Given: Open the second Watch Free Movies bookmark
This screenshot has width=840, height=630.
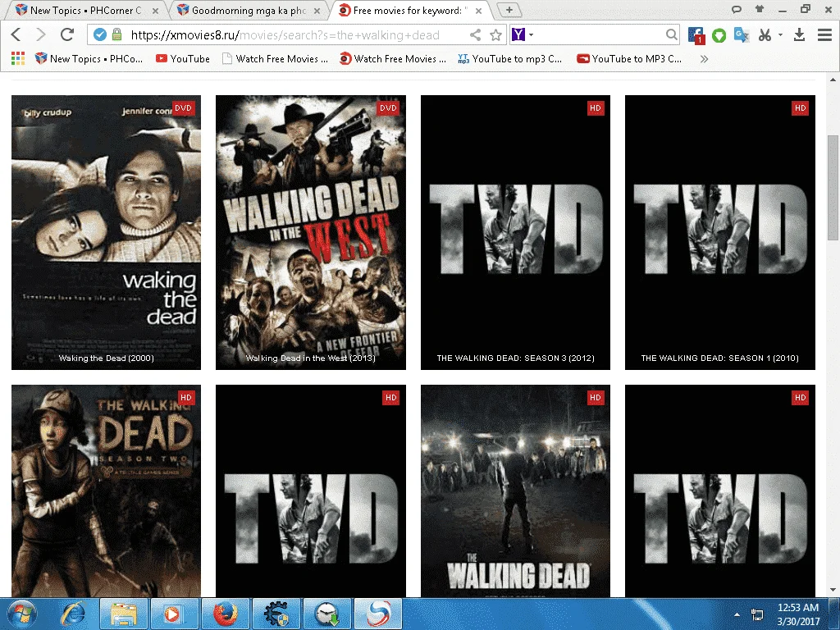Looking at the screenshot, I should tap(393, 59).
